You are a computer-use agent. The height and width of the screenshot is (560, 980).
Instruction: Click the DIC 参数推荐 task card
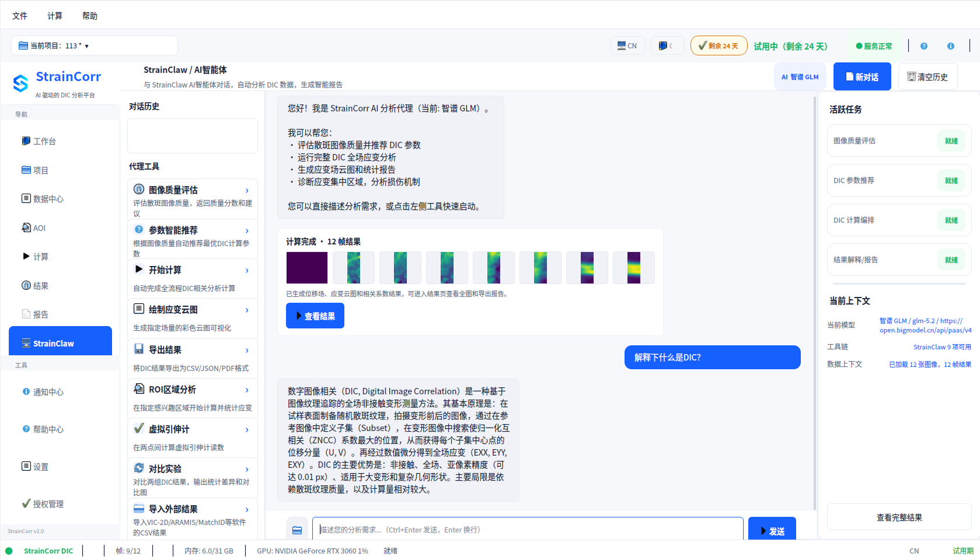(x=899, y=180)
